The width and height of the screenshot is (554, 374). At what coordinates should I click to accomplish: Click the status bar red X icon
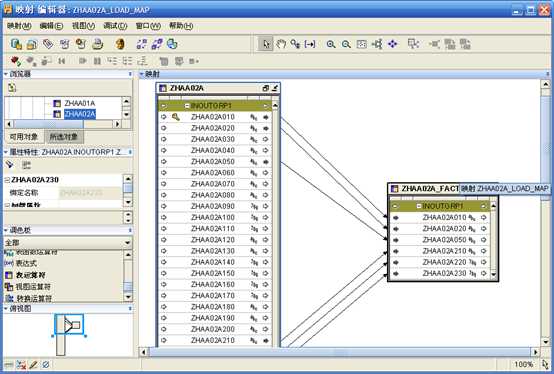coord(21,364)
